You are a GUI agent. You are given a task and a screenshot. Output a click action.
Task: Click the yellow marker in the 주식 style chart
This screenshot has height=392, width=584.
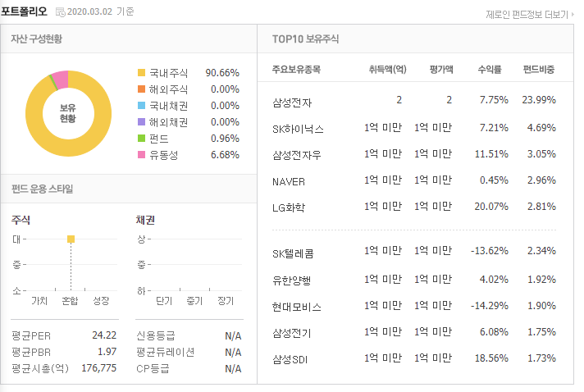click(x=71, y=239)
